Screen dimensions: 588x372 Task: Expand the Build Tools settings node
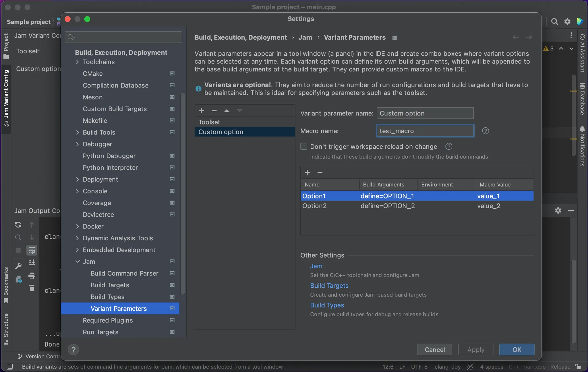(77, 132)
